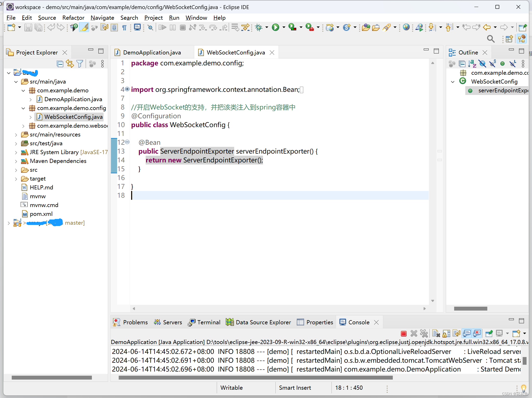Viewport: 532px width, 398px height.
Task: Click the Console horizontal scrollbar
Action: 255,378
